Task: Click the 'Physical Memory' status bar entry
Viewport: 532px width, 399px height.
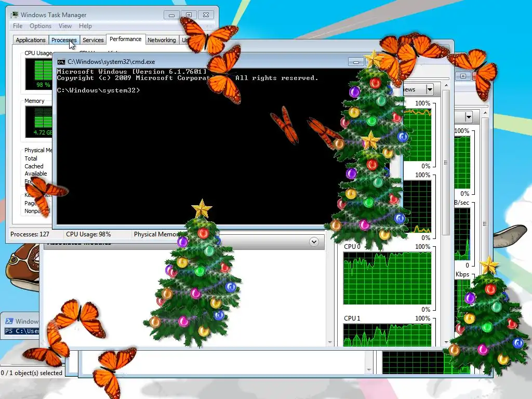Action: tap(156, 234)
